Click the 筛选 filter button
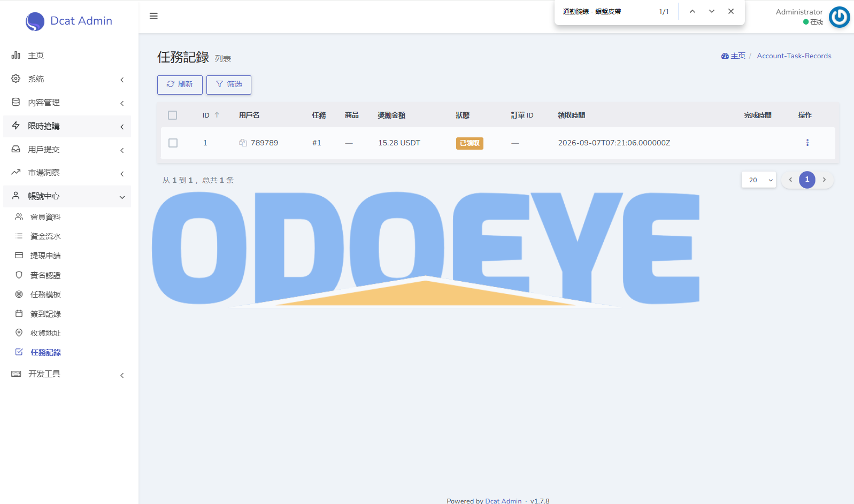The width and height of the screenshot is (854, 504). pyautogui.click(x=229, y=84)
